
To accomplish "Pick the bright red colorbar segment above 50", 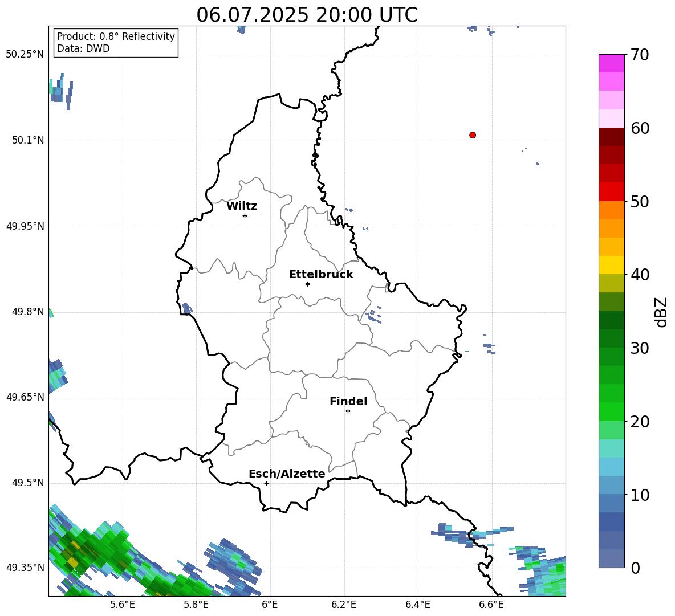I will point(611,192).
